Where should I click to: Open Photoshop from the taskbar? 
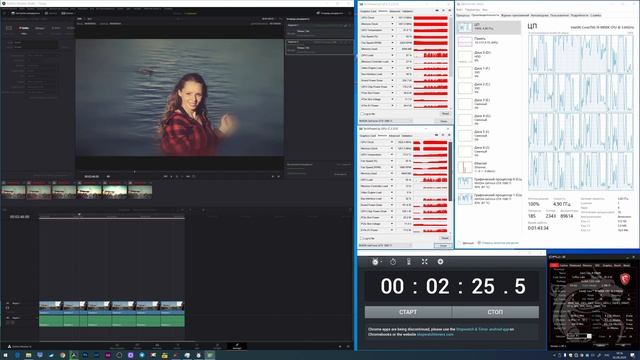coord(85,356)
